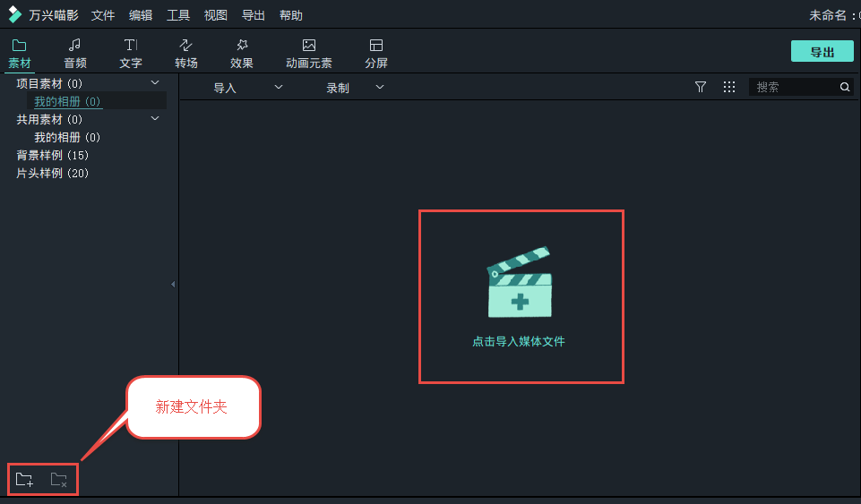The image size is (861, 504).
Task: Expand the 导入 dropdown arrow
Action: point(279,87)
